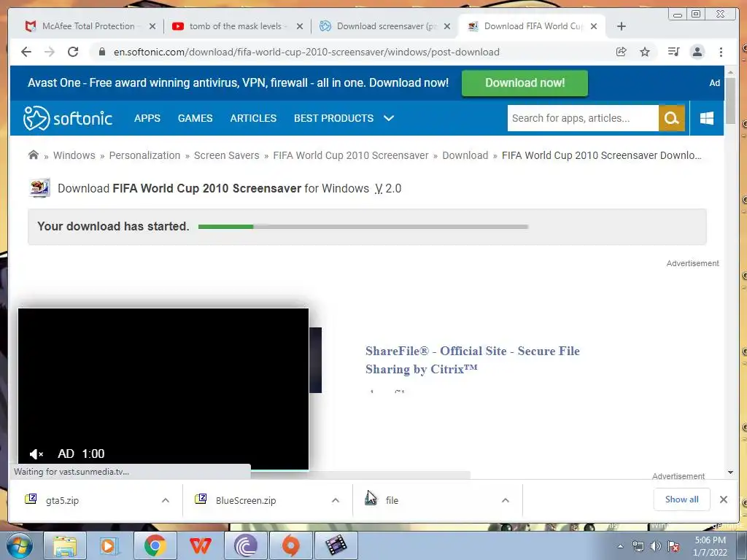
Task: Click the Windows platform icon
Action: 707,118
